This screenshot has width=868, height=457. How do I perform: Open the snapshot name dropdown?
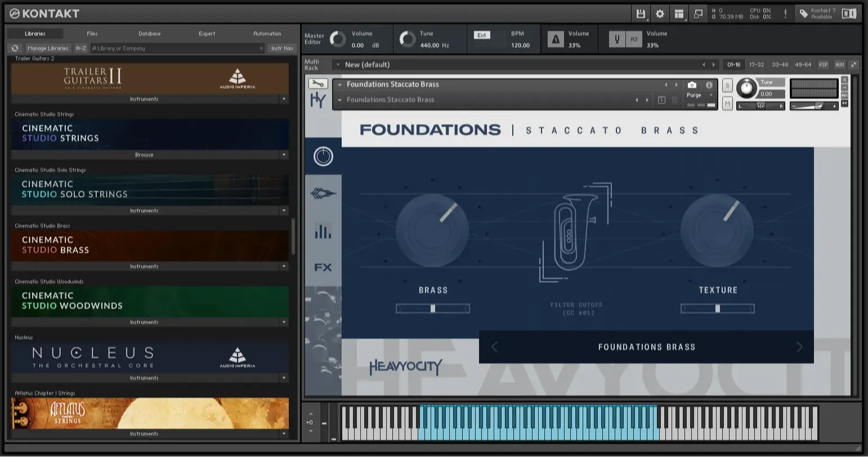[x=339, y=100]
